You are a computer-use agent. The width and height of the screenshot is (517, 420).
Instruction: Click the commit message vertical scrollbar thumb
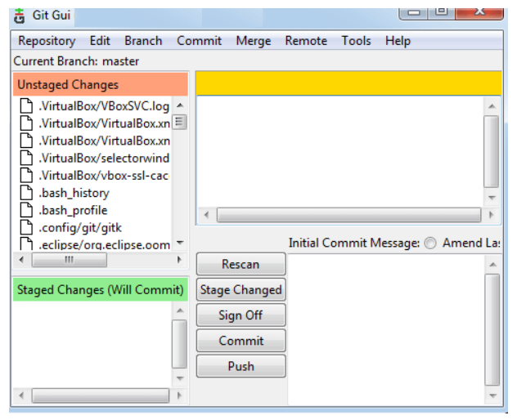492,329
